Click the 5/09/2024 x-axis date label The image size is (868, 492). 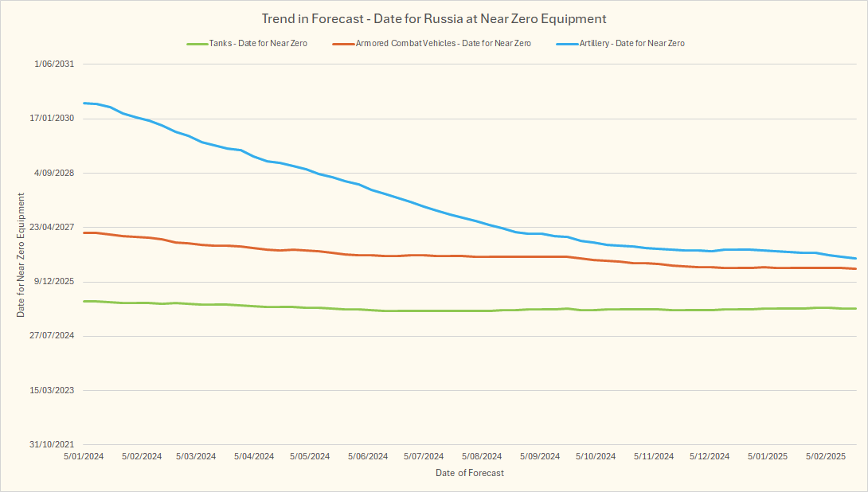[x=539, y=456]
